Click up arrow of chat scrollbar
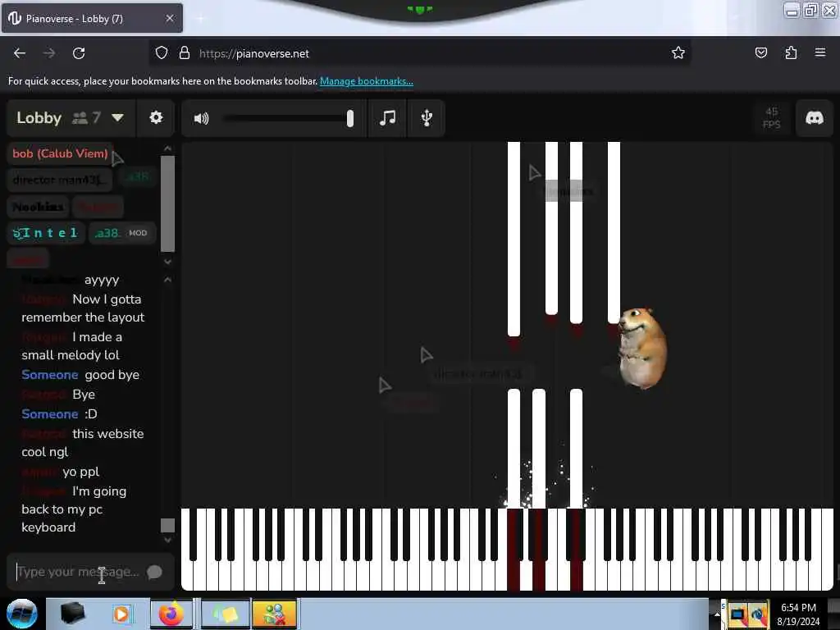 click(x=167, y=280)
